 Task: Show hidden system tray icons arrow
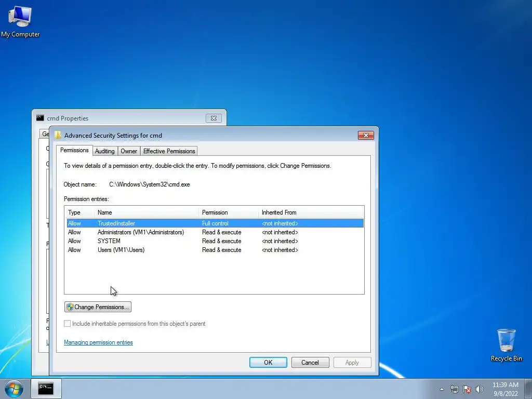(442, 389)
